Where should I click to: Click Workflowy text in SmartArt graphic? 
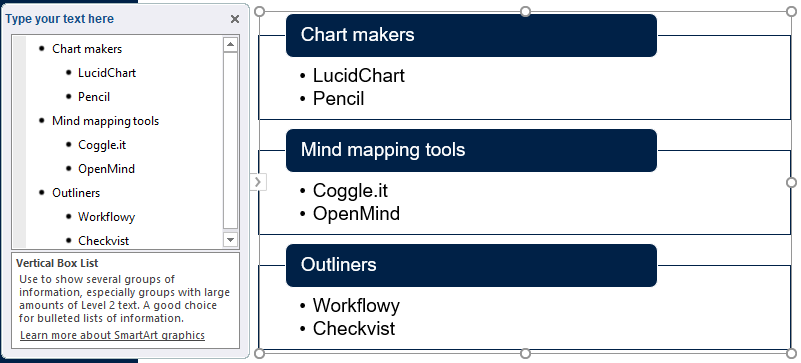357,305
